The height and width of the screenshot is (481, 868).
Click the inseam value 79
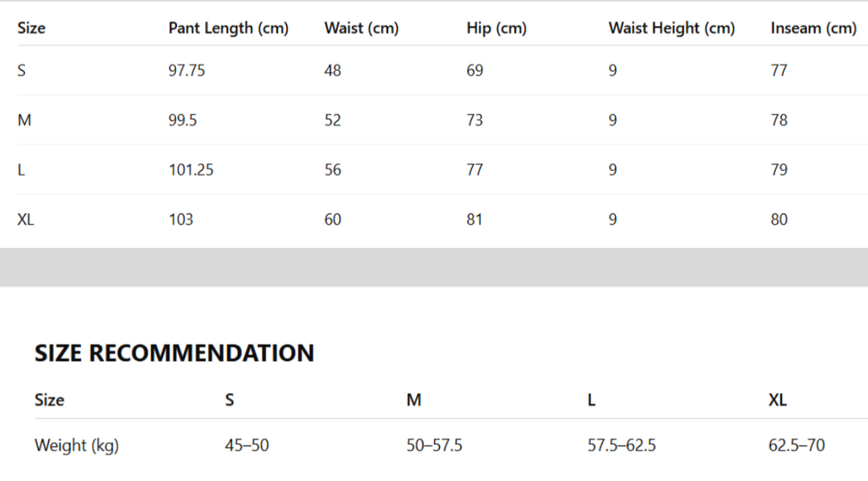779,169
